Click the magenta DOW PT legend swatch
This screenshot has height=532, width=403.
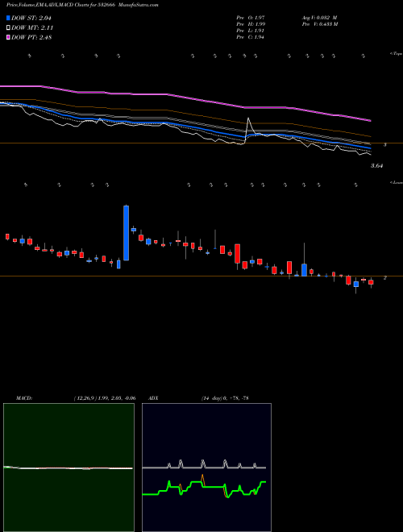8,37
